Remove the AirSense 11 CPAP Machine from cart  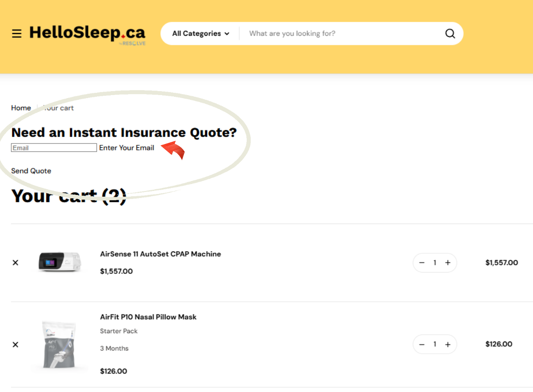click(15, 262)
